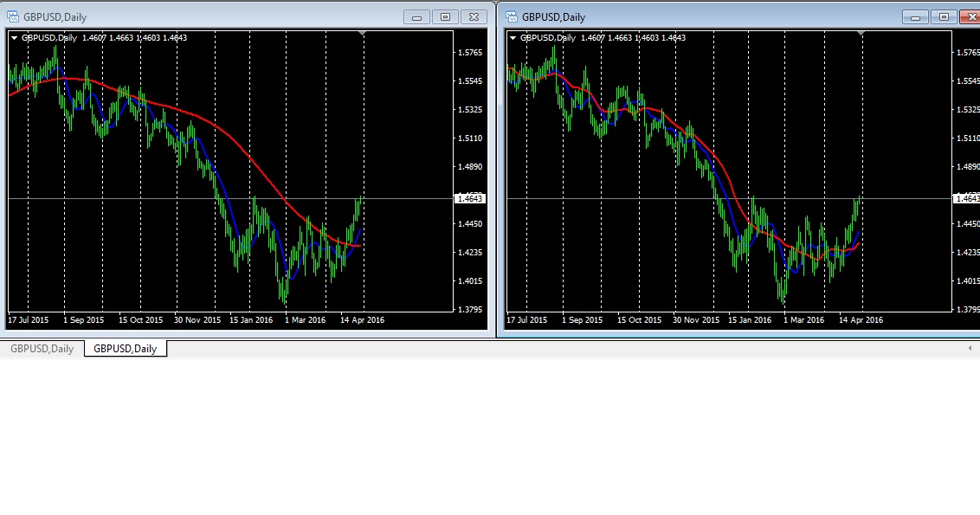Maximize the left GBPUSD chart window
The width and height of the screenshot is (980, 515).
click(445, 17)
